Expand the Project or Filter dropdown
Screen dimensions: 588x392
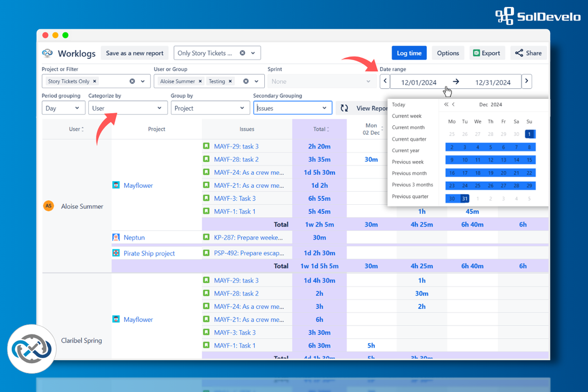click(x=143, y=81)
